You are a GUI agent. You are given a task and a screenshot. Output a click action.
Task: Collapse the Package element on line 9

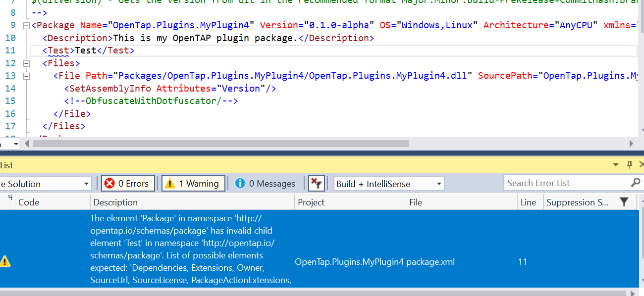[x=26, y=25]
